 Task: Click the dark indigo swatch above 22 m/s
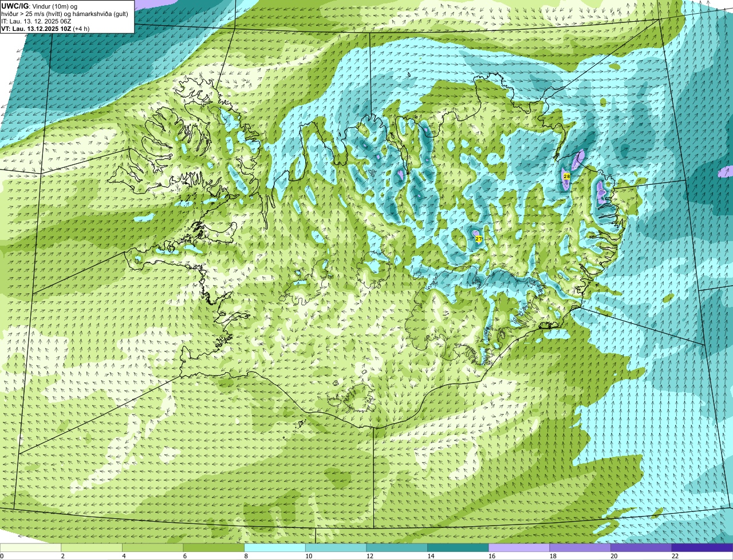(703, 547)
